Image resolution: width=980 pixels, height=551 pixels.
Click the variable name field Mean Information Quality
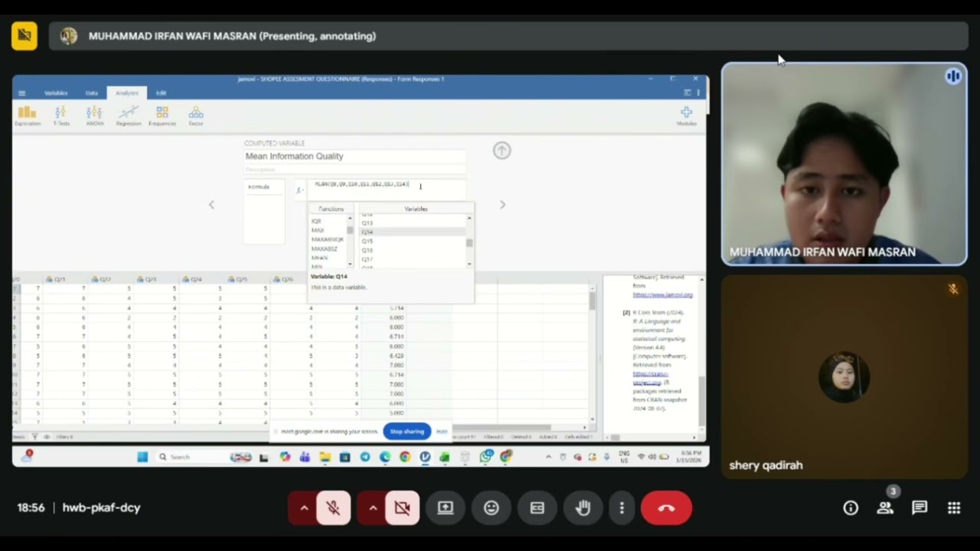(x=355, y=156)
